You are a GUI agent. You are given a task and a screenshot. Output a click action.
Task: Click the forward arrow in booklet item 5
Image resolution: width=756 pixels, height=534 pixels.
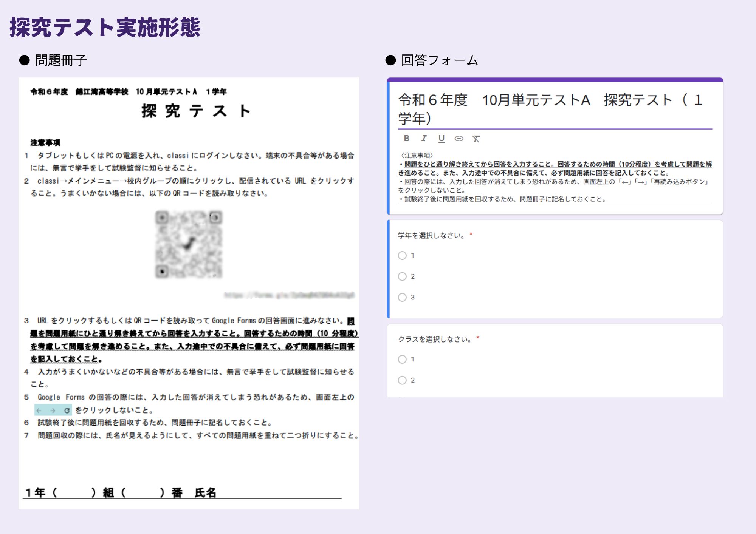tap(53, 411)
